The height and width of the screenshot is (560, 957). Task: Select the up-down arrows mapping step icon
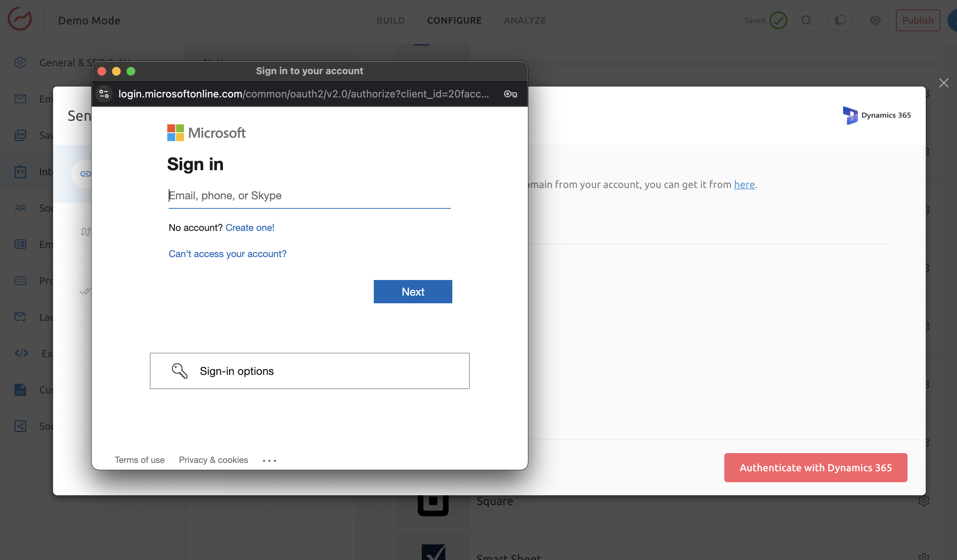[85, 231]
